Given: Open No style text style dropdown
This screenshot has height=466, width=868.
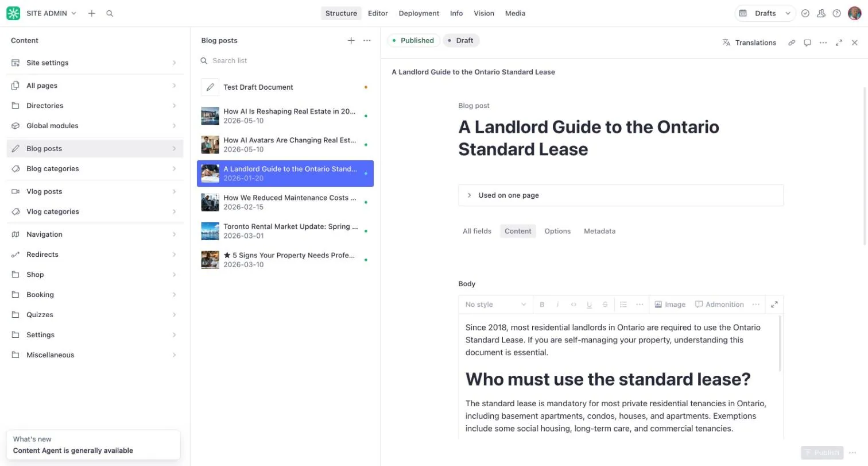Looking at the screenshot, I should pyautogui.click(x=495, y=305).
